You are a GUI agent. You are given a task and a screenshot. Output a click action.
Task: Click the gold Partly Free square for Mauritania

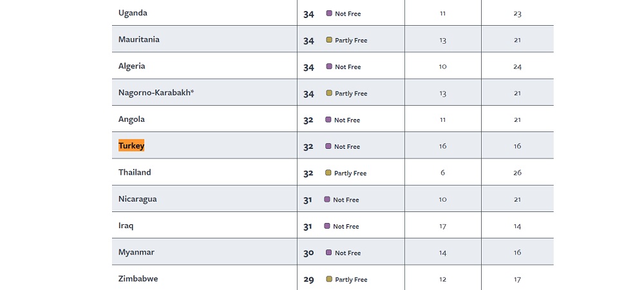[329, 40]
